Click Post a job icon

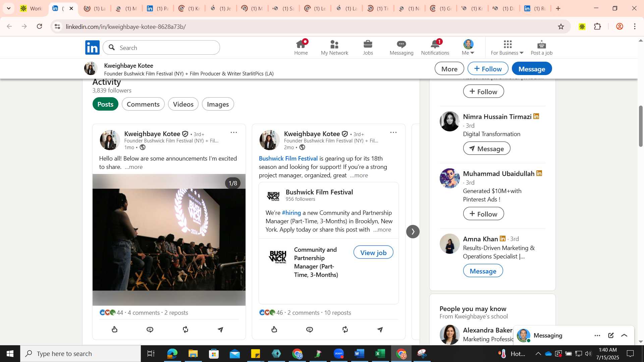pyautogui.click(x=541, y=48)
